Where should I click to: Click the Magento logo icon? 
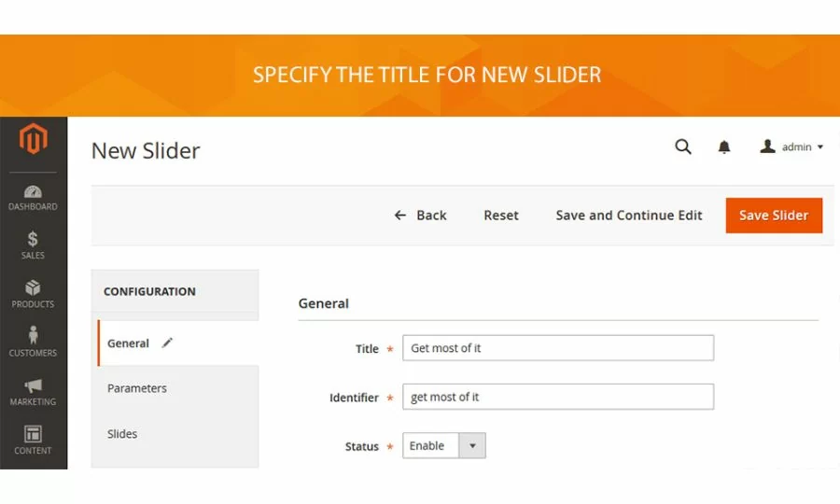tap(33, 140)
